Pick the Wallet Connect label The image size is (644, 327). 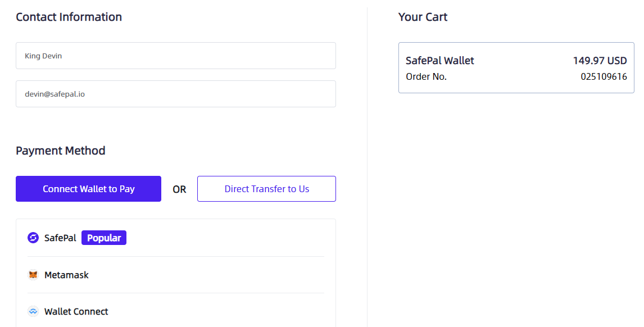point(76,312)
